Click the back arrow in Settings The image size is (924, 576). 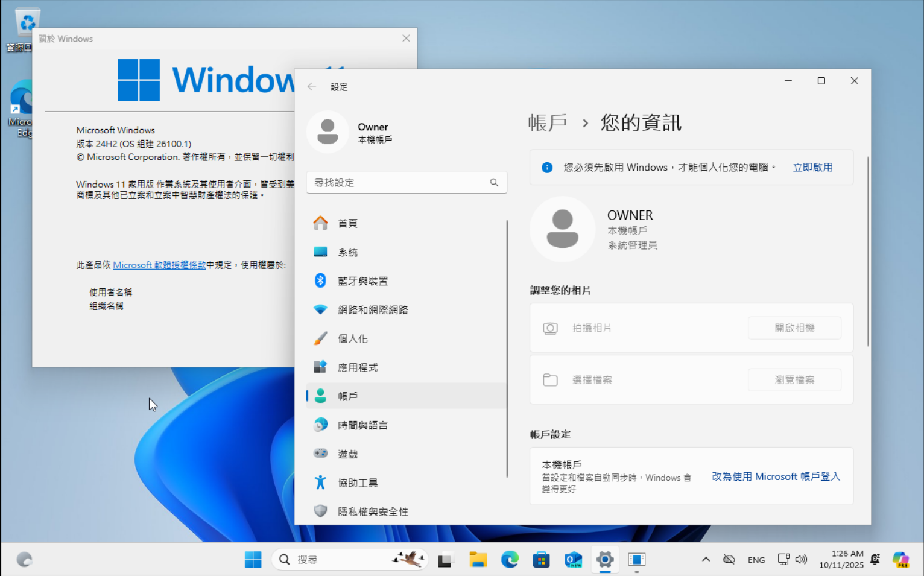click(x=312, y=87)
